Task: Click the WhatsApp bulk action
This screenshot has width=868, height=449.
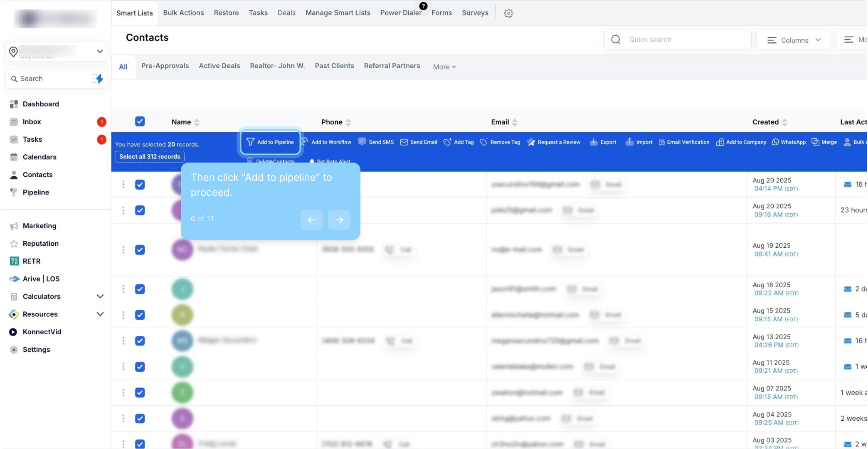Action: point(789,142)
